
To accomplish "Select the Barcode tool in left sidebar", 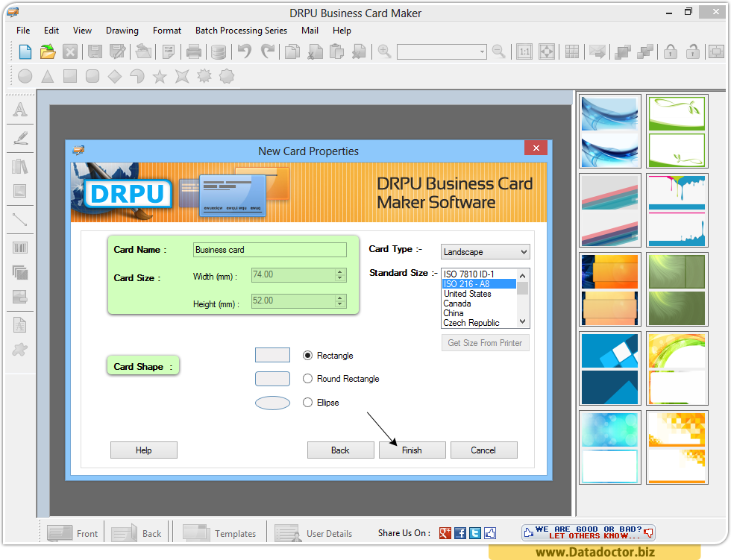I will click(20, 248).
